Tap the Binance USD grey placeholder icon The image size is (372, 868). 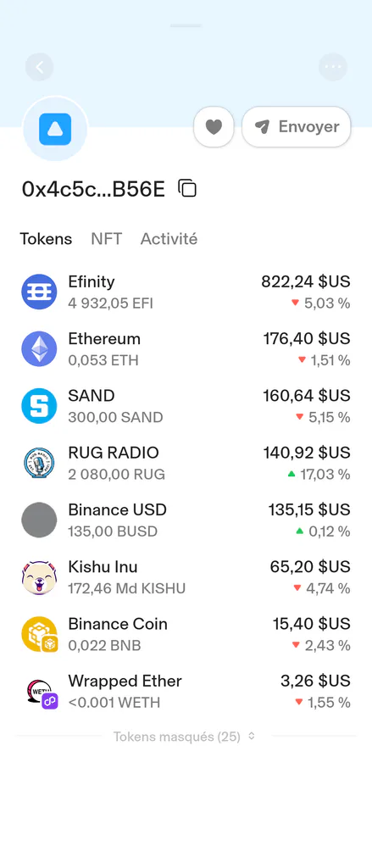click(x=39, y=520)
